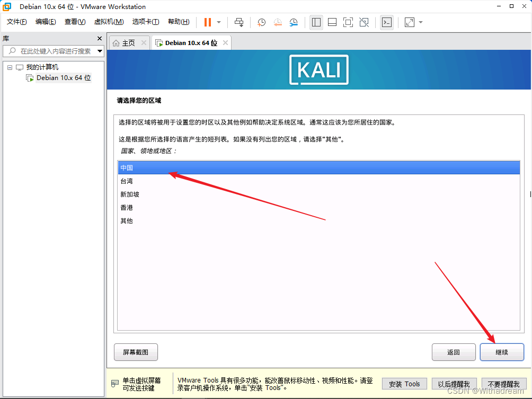Select 新加坡 in the region list
Image resolution: width=532 pixels, height=399 pixels.
(x=318, y=194)
